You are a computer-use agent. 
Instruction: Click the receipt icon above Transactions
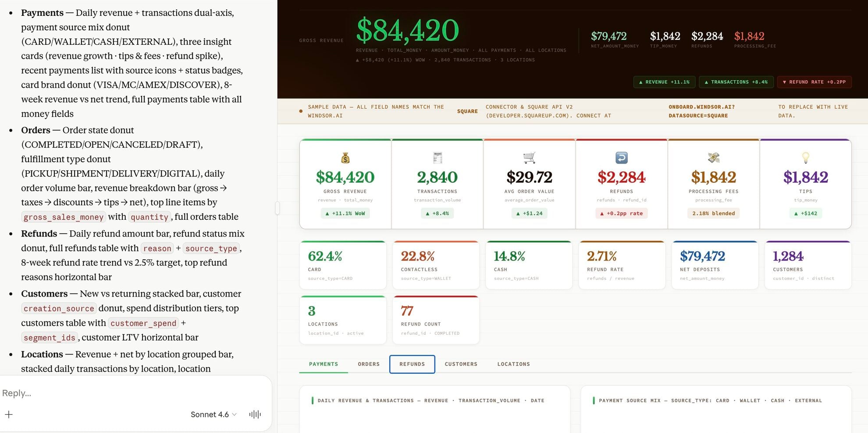click(438, 157)
